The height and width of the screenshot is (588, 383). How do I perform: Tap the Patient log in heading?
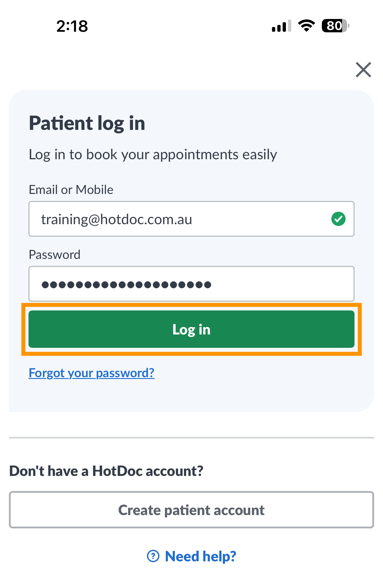click(87, 123)
